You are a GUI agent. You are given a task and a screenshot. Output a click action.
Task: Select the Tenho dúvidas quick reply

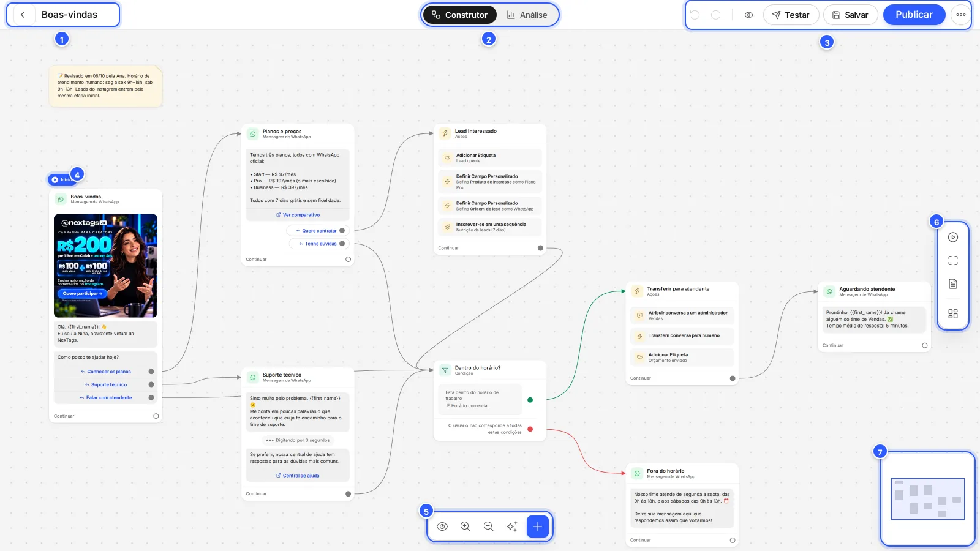pyautogui.click(x=318, y=244)
